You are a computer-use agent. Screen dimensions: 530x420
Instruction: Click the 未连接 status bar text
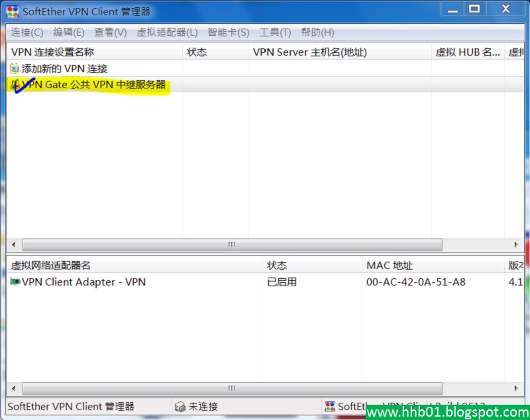click(x=203, y=407)
